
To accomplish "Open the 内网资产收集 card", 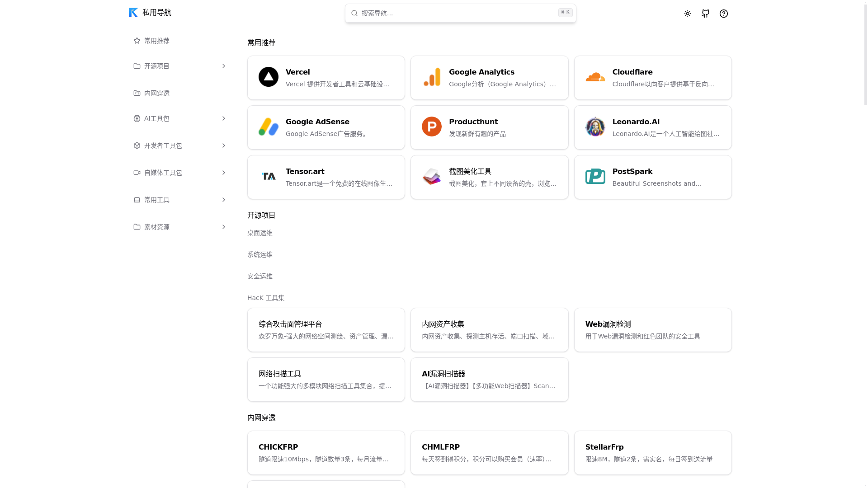I will [x=489, y=330].
